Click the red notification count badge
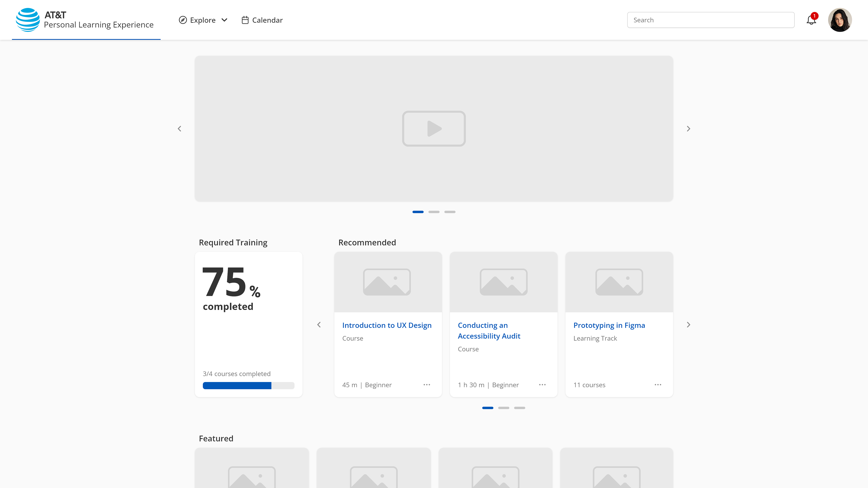The image size is (868, 488). coord(814,16)
